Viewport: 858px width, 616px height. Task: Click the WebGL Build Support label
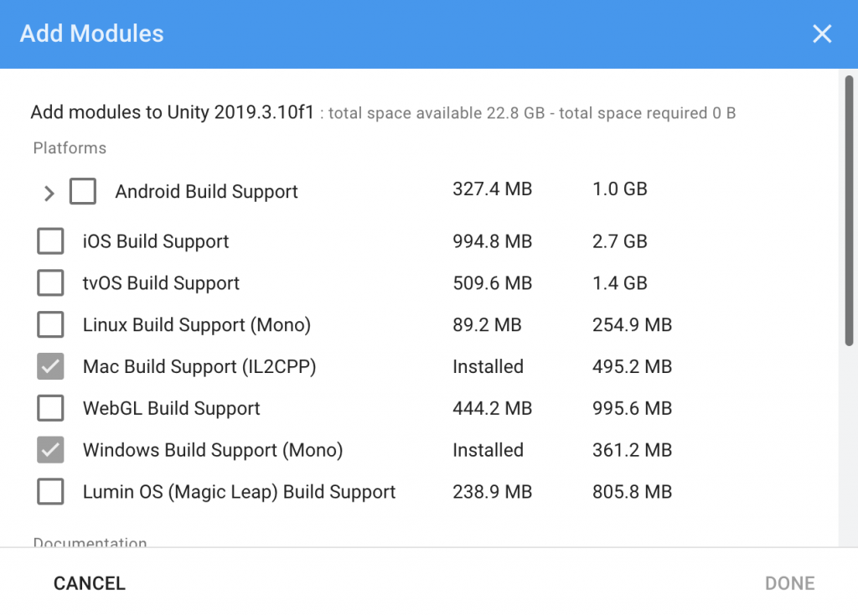(171, 409)
